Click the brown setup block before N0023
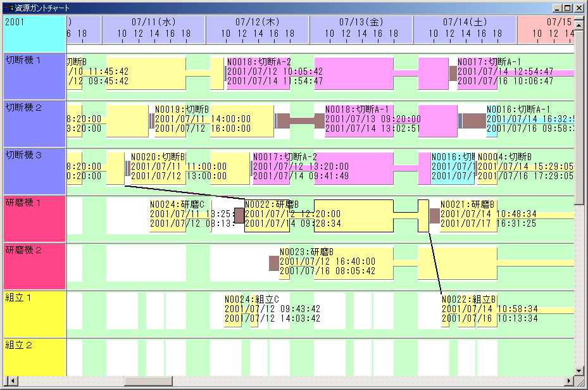The height and width of the screenshot is (390, 588). click(273, 263)
